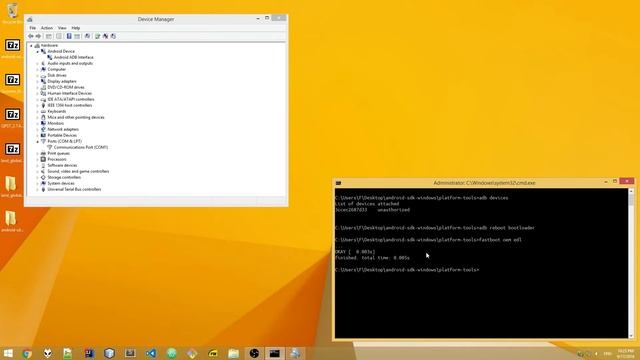
Task: Click the Forward arrow in Device Manager toolbar
Action: click(x=38, y=36)
